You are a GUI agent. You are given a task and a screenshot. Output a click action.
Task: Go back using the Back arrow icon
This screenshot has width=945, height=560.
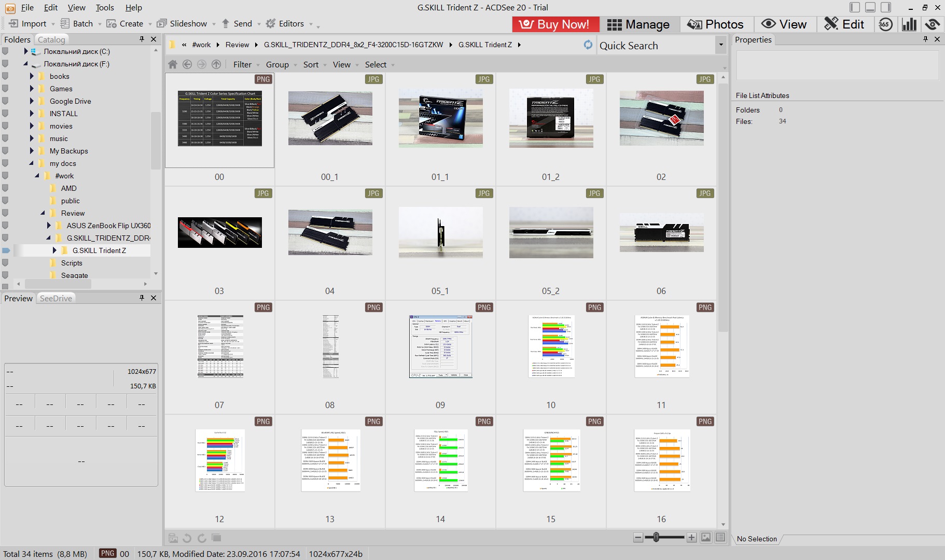coord(187,64)
